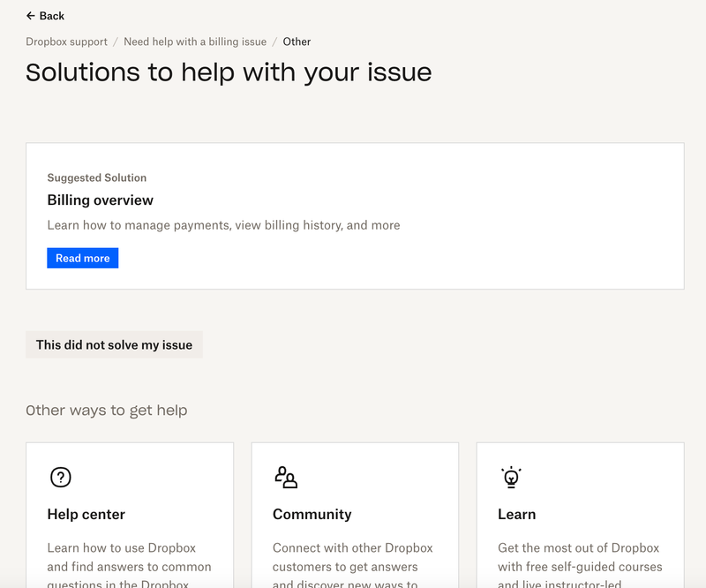
Task: Click the 'Back' text label
Action: [x=52, y=16]
